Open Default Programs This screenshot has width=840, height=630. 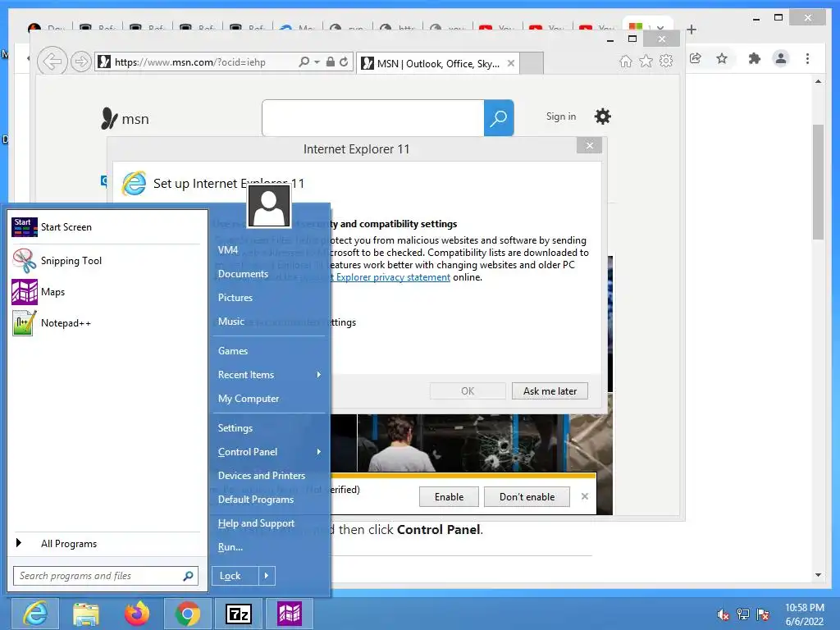(256, 500)
